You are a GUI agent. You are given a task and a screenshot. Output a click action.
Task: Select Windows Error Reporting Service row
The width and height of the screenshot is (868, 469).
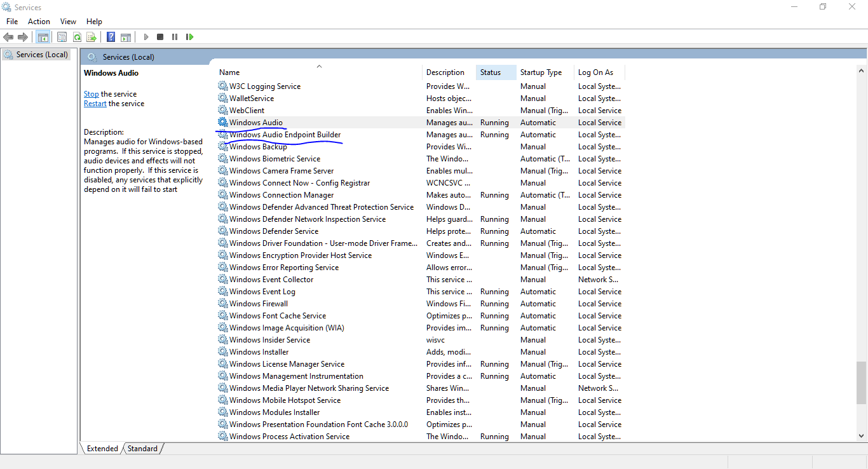(421, 268)
